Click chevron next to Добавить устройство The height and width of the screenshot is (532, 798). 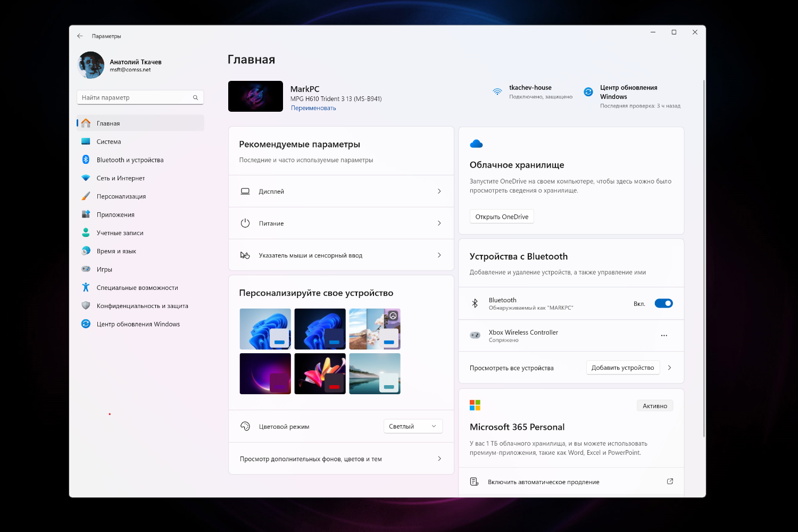coord(669,368)
